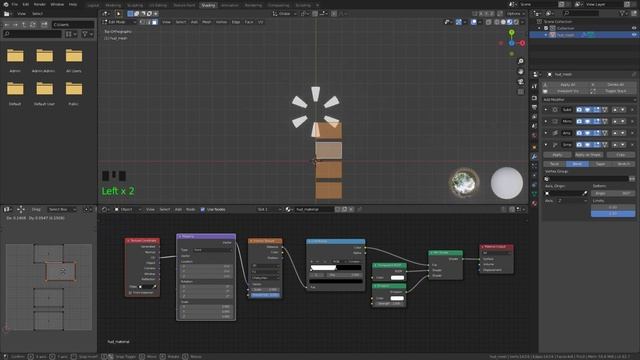
Task: Hide the fuel_mesh object in outliner
Action: click(x=634, y=35)
